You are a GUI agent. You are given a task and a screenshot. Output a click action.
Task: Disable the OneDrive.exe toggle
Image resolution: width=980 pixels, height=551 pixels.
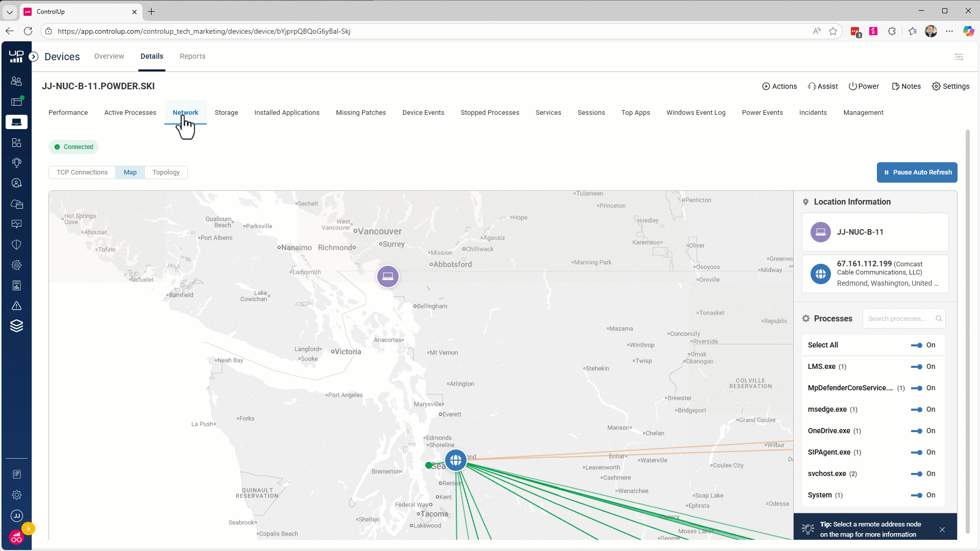(917, 431)
